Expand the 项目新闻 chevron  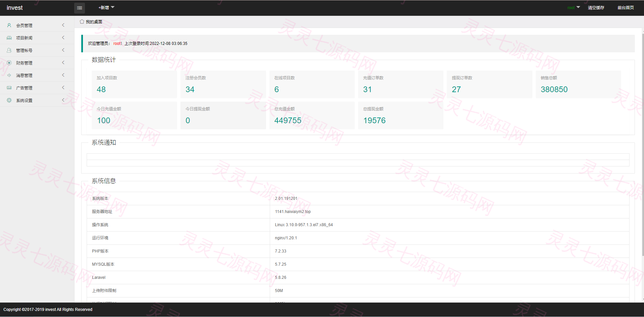click(63, 38)
